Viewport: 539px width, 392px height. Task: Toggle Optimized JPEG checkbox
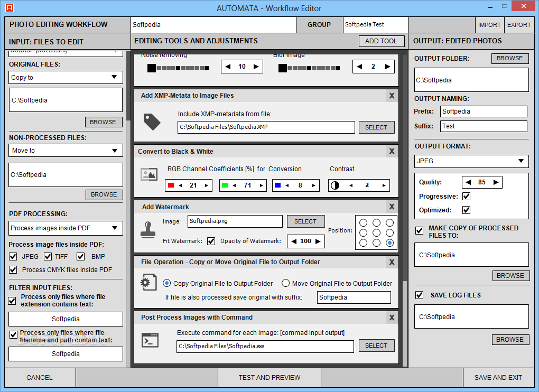tap(467, 210)
